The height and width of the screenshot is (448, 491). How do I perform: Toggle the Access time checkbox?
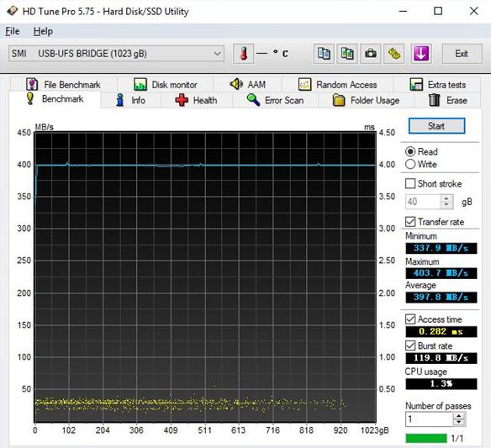click(x=410, y=319)
